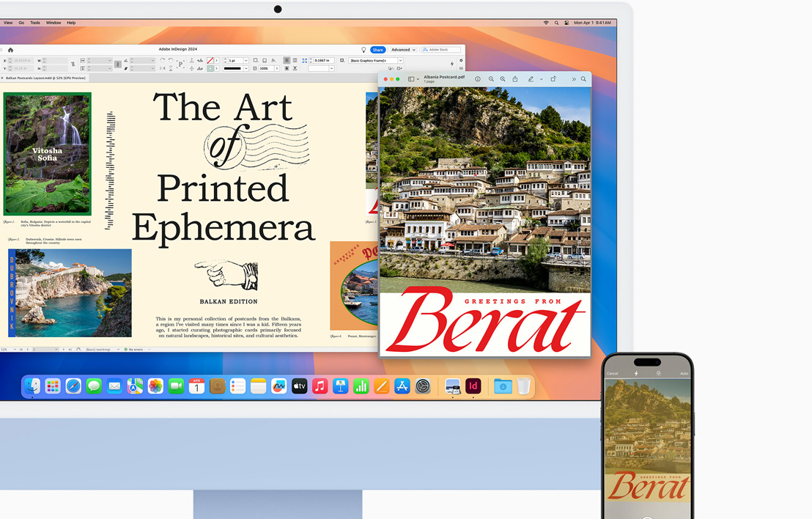Image resolution: width=812 pixels, height=519 pixels.
Task: Click the lightbulb Discover icon in InDesign
Action: point(363,50)
